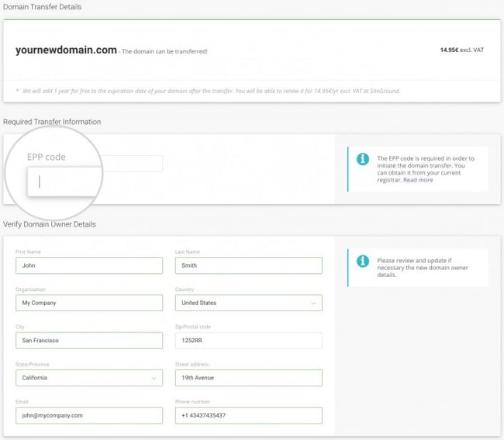This screenshot has width=504, height=440.
Task: Edit the City field showing San Francisco
Action: click(88, 341)
